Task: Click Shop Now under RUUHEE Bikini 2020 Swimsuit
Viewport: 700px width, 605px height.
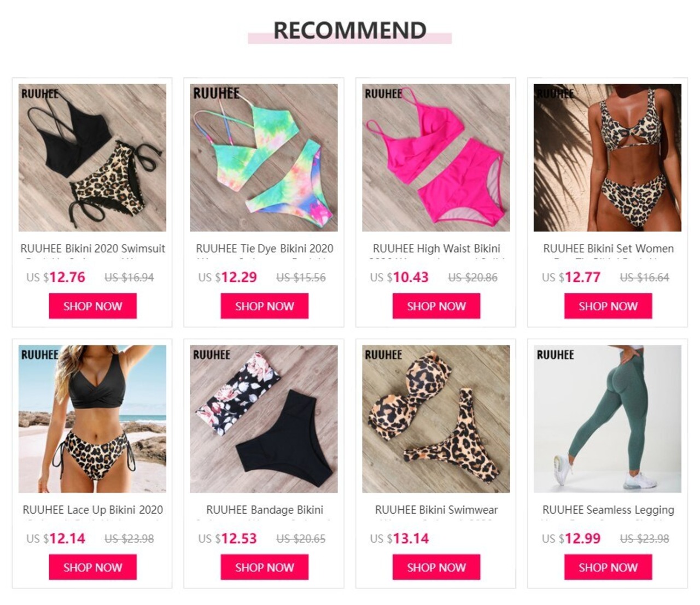Action: (92, 306)
